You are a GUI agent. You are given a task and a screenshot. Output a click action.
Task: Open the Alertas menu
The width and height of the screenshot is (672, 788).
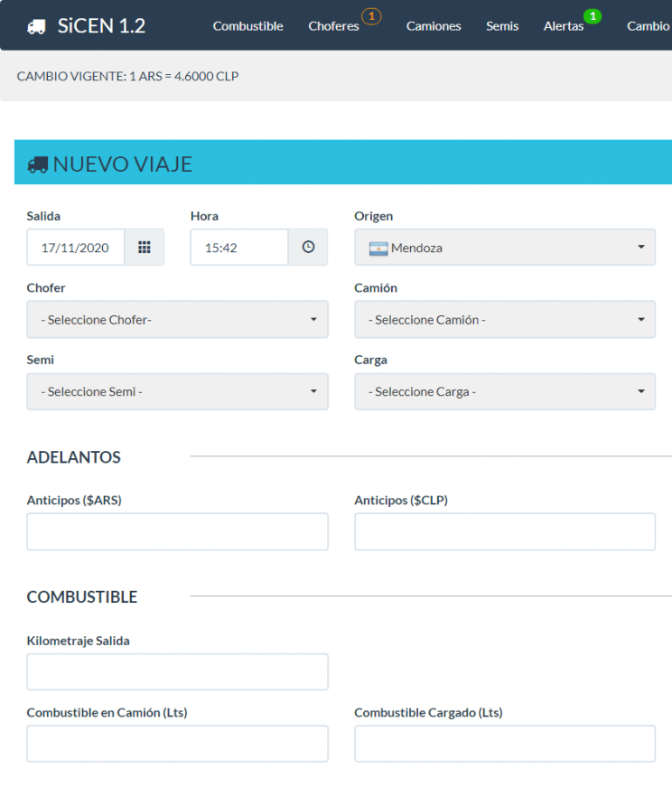click(x=564, y=26)
